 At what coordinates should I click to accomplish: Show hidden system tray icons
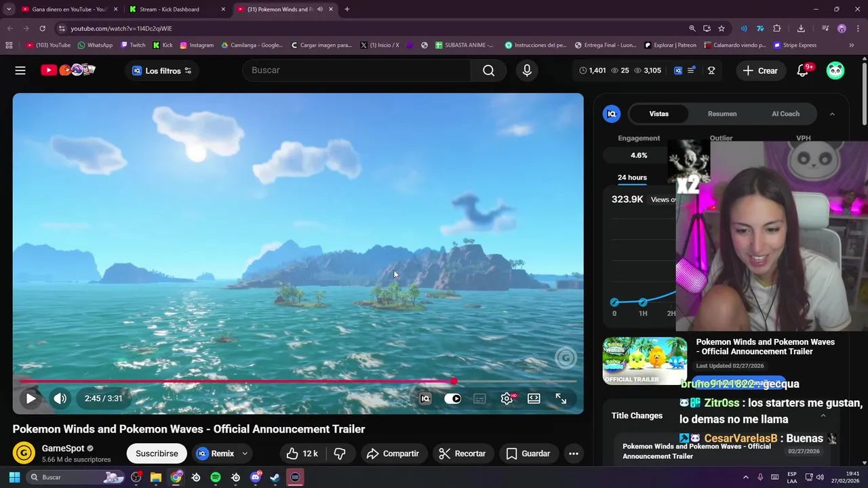[x=746, y=477]
